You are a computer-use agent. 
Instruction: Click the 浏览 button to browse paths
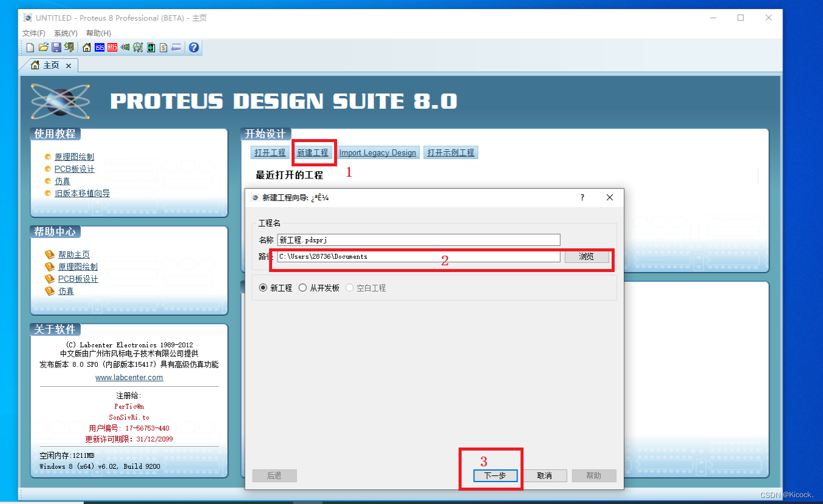coord(587,256)
